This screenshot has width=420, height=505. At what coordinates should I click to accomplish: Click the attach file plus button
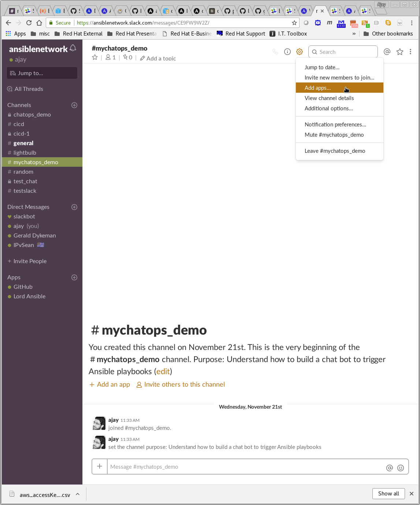click(x=100, y=467)
